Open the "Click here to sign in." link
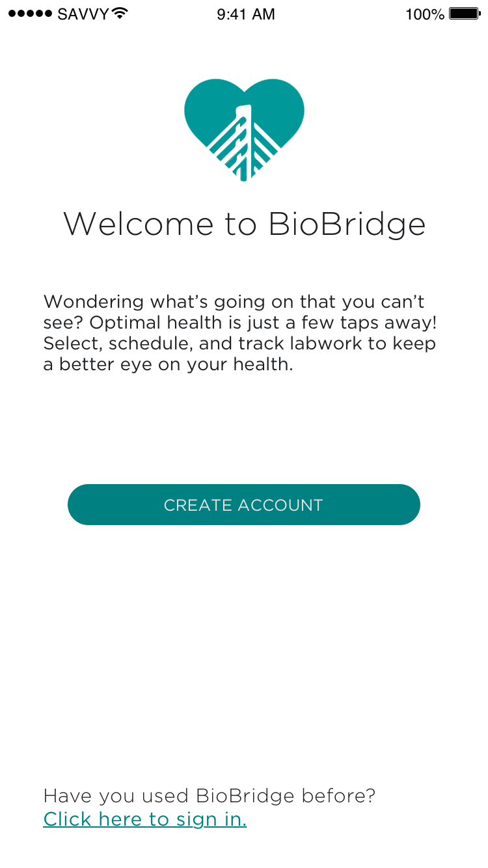Image resolution: width=488 pixels, height=868 pixels. point(144,819)
